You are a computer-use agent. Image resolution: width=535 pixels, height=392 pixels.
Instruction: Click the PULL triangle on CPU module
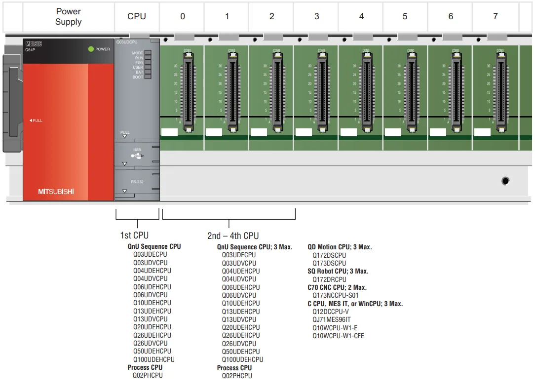click(125, 137)
